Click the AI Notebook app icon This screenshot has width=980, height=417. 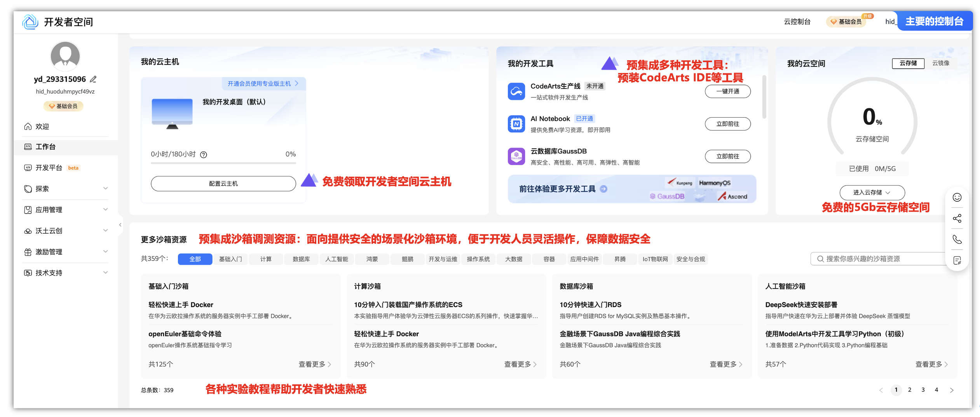[516, 124]
